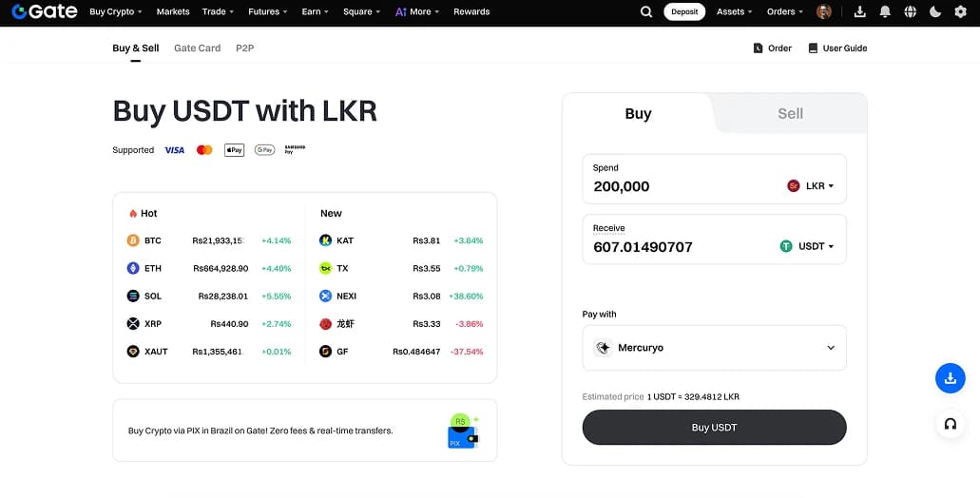The width and height of the screenshot is (980, 498).
Task: Open the headset support chat button
Action: pyautogui.click(x=950, y=424)
